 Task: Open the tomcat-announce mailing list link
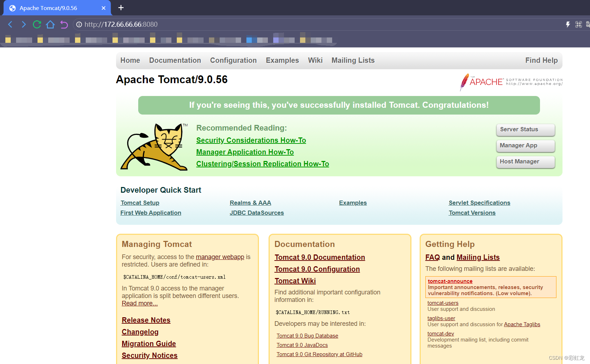(450, 281)
